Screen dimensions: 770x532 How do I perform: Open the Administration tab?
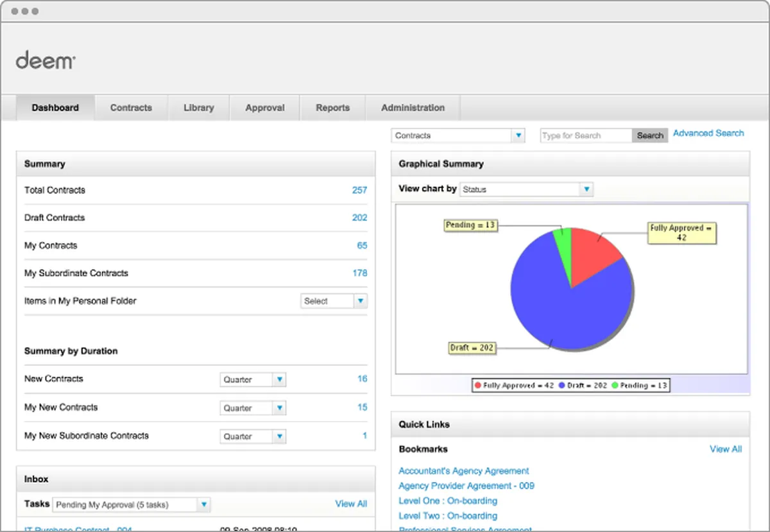413,108
